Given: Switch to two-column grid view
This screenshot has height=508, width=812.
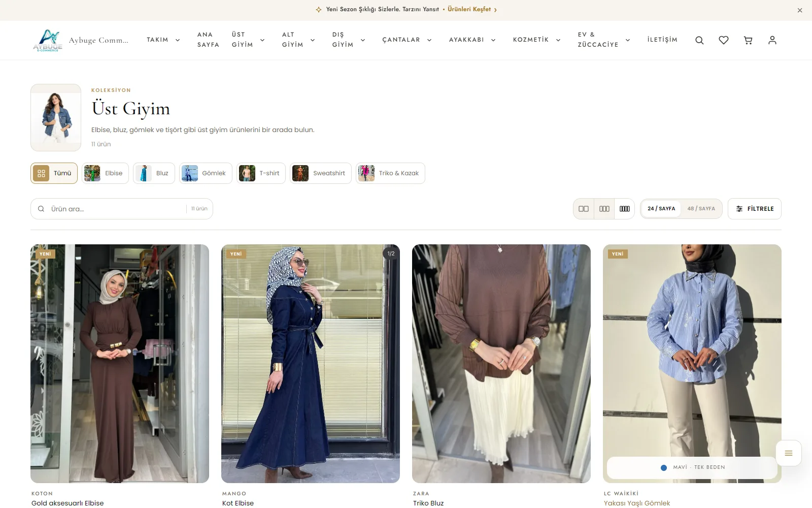Looking at the screenshot, I should [584, 209].
